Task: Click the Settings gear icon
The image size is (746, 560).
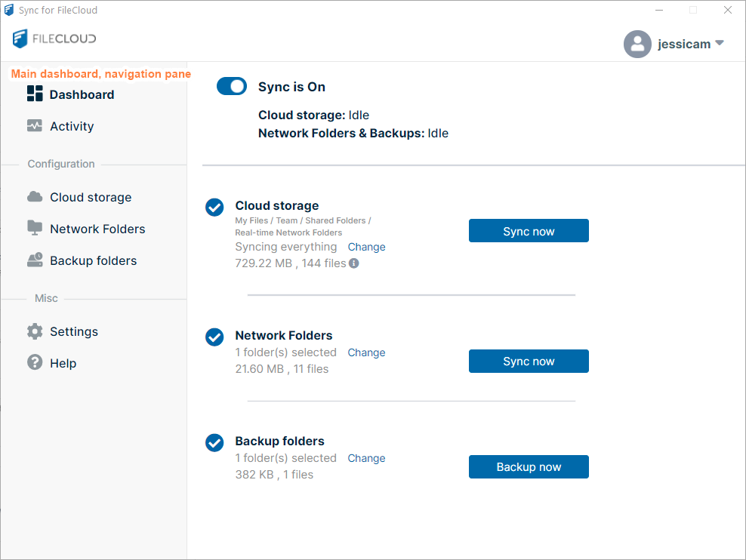Action: [35, 331]
